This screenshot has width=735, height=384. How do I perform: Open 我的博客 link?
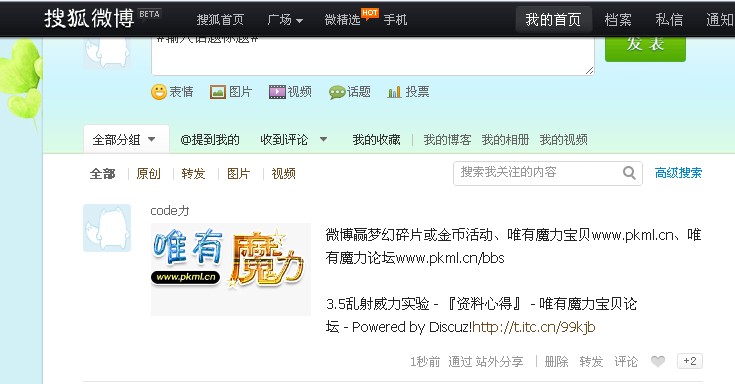(x=447, y=140)
